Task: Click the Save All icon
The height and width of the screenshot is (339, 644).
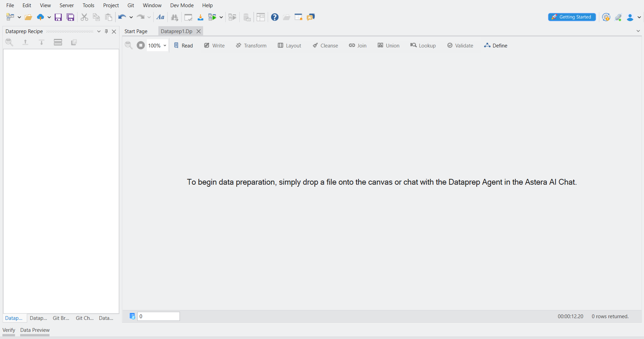Action: (x=70, y=17)
